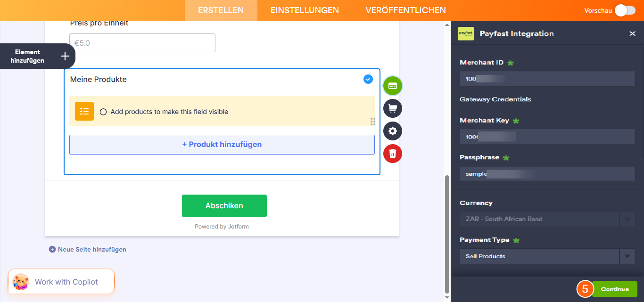Click the orange product list icon in warning banner

coord(84,111)
